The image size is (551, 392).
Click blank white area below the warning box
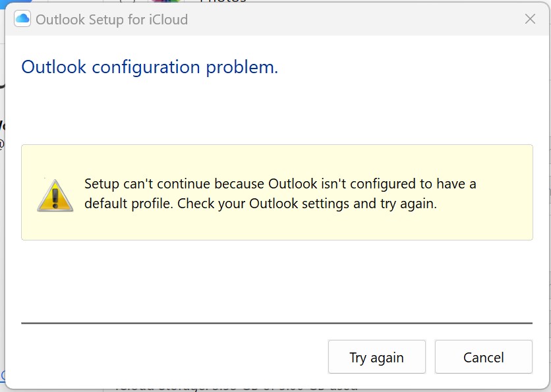[x=277, y=280]
